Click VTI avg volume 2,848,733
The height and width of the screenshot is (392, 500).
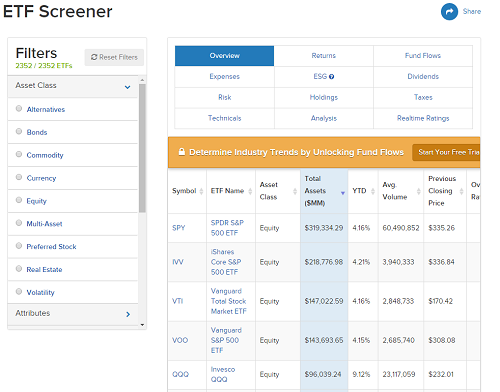398,301
